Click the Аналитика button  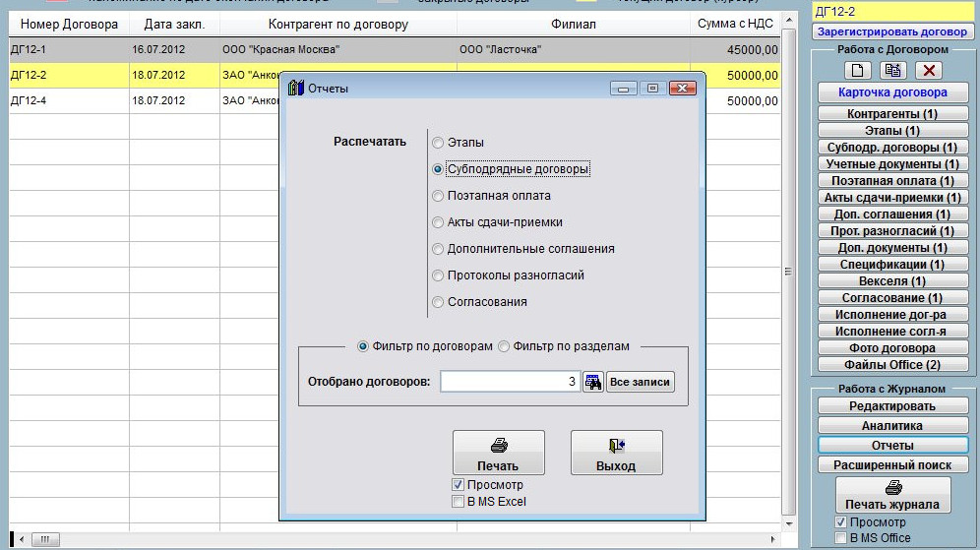892,426
